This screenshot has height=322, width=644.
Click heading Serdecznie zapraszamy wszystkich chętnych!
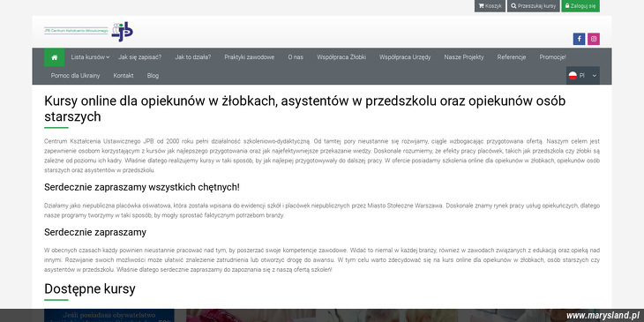142,187
